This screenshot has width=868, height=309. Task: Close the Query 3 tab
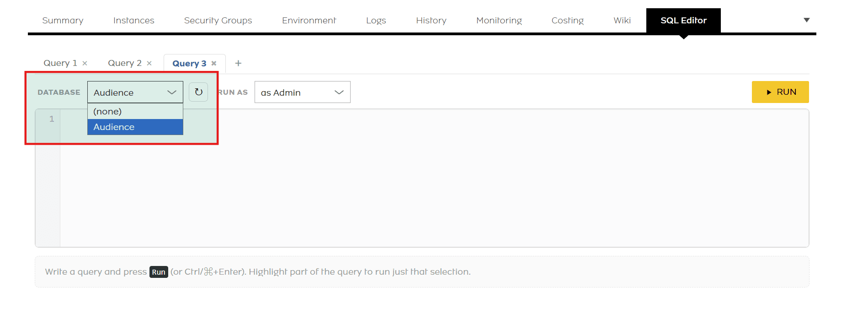[x=213, y=63]
